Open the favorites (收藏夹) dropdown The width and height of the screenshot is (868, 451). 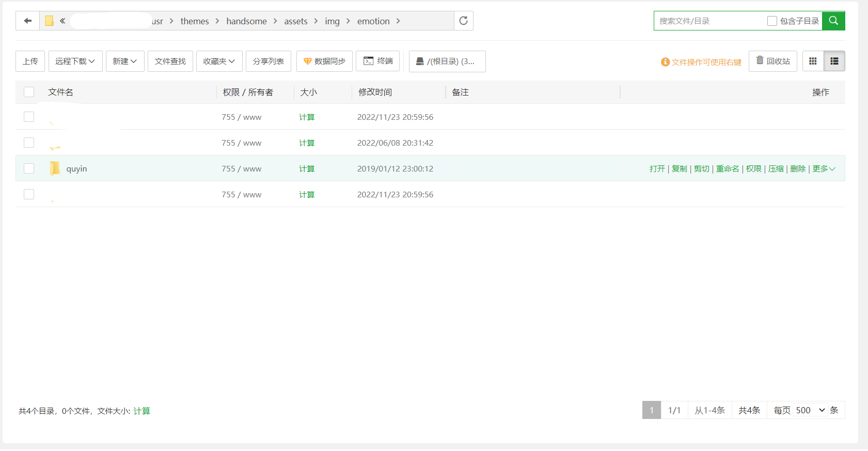(219, 61)
